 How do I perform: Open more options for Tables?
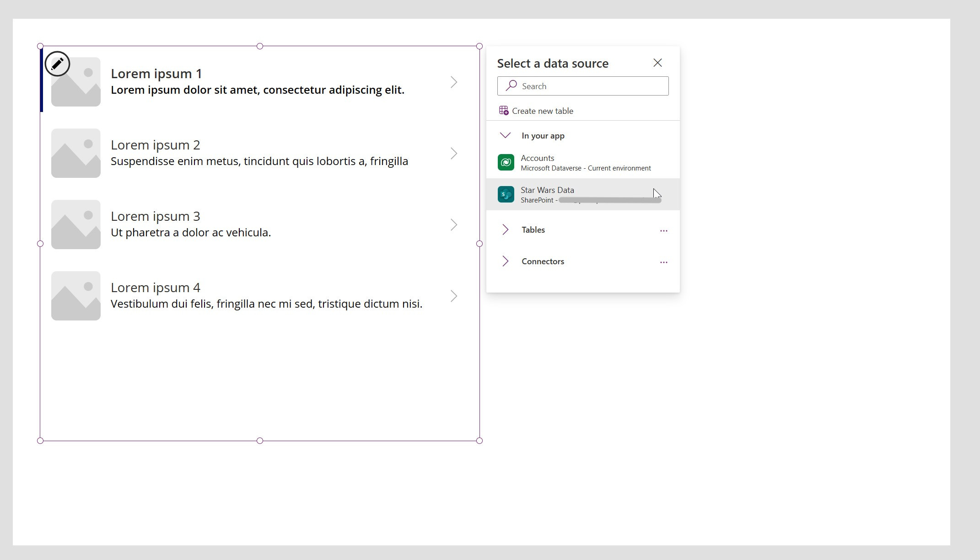pyautogui.click(x=663, y=231)
